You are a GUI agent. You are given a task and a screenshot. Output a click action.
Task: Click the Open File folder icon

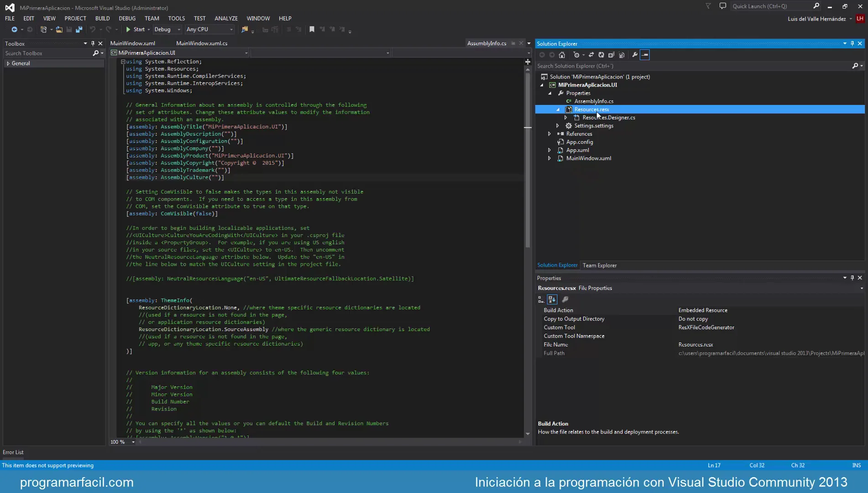tap(59, 29)
